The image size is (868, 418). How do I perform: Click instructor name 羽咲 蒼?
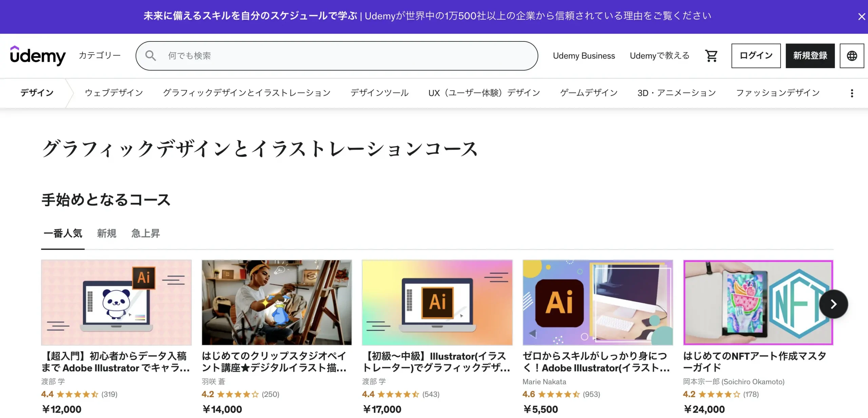(x=213, y=382)
